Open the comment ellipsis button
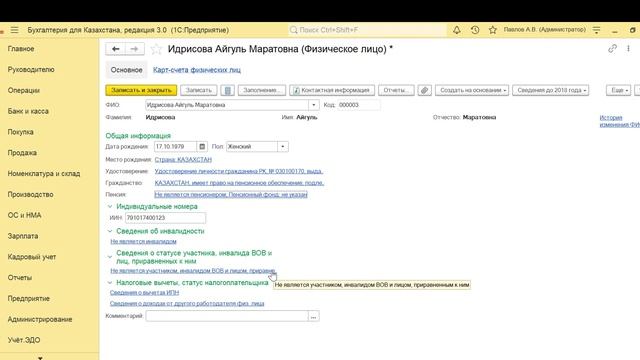Image resolution: width=640 pixels, height=360 pixels. coord(313,316)
